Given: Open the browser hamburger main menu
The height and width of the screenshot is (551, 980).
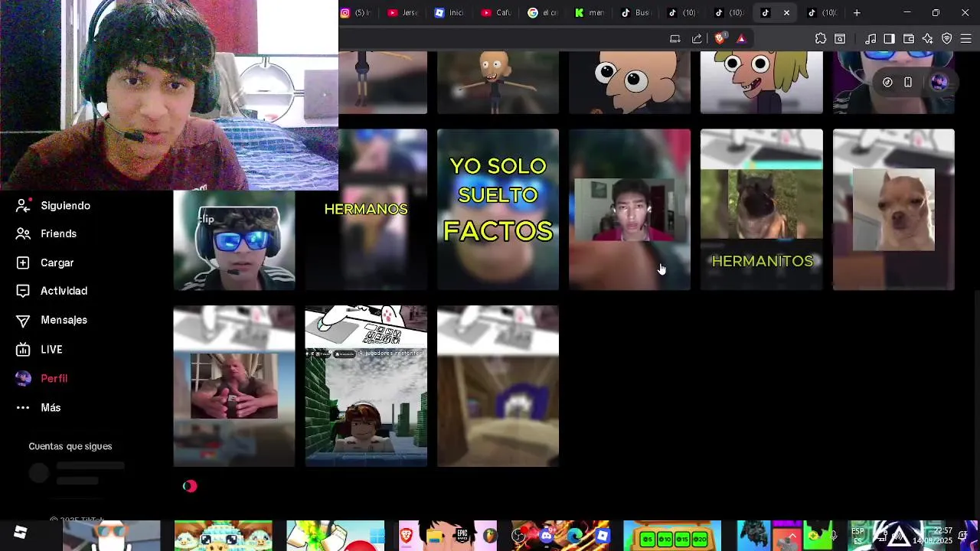Looking at the screenshot, I should 965,38.
